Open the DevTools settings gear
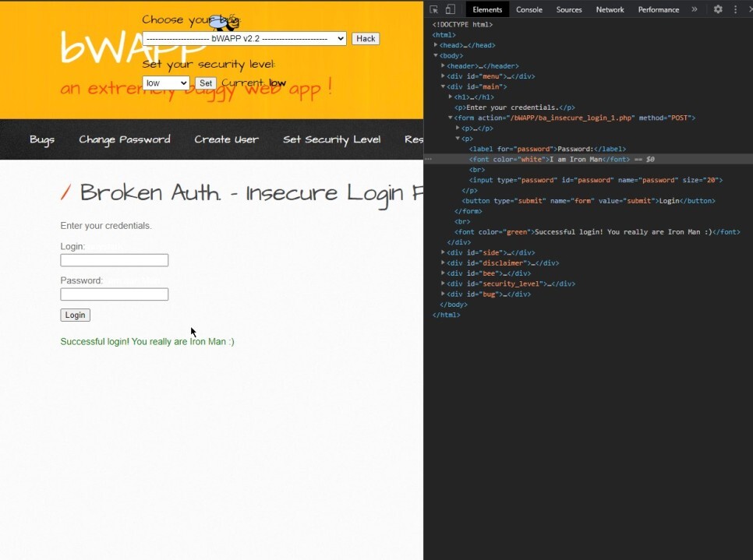 tap(718, 9)
